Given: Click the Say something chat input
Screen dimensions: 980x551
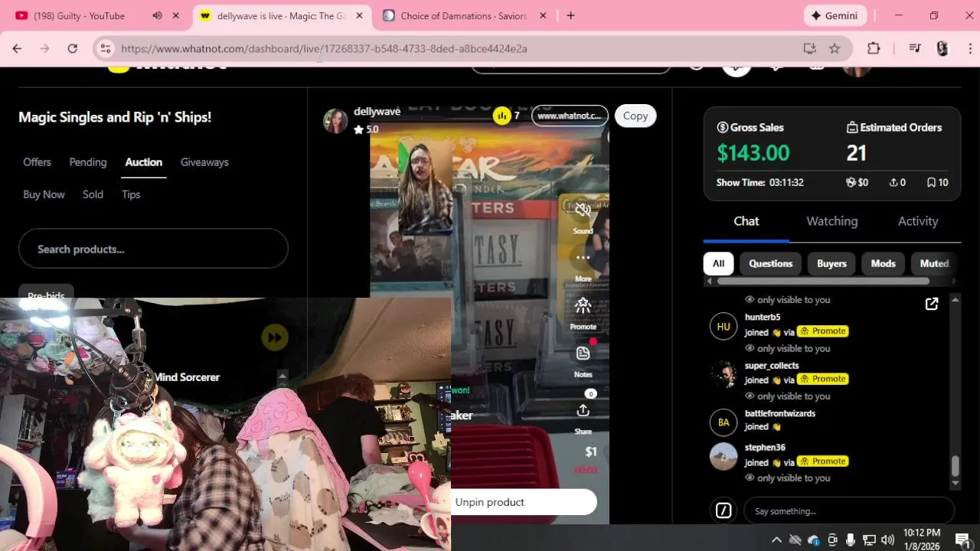Looking at the screenshot, I should pos(849,510).
